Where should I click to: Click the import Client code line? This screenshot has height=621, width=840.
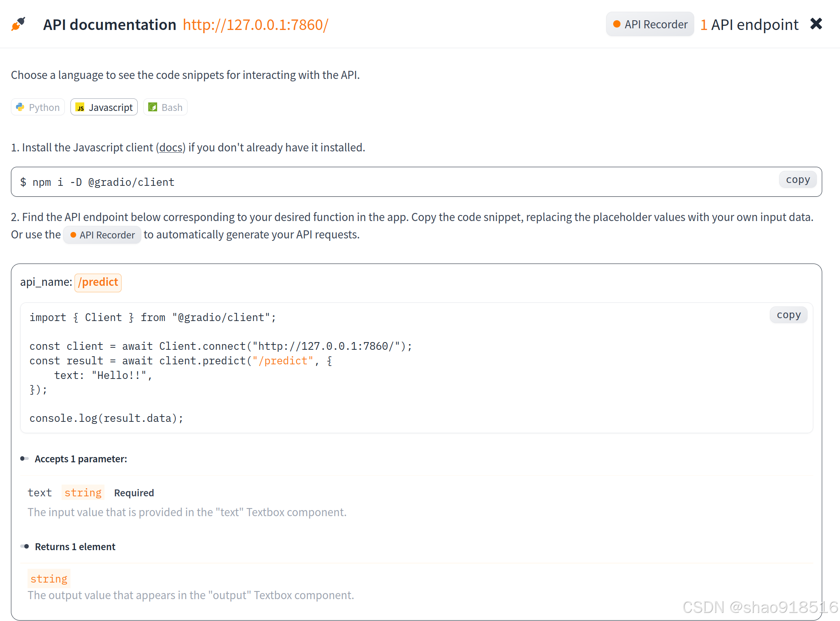coord(153,317)
